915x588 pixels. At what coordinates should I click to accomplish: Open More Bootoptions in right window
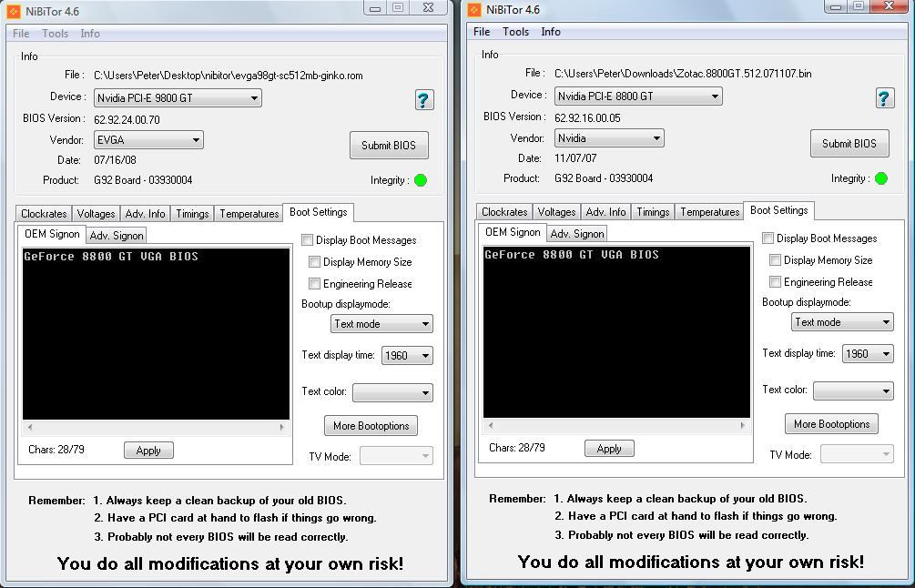click(x=831, y=424)
